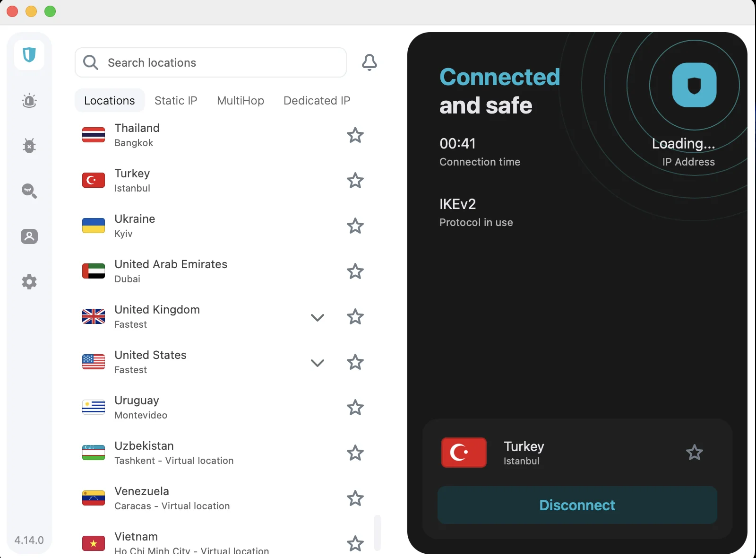
Task: Star the Ukraine Kyiv server
Action: tap(355, 226)
